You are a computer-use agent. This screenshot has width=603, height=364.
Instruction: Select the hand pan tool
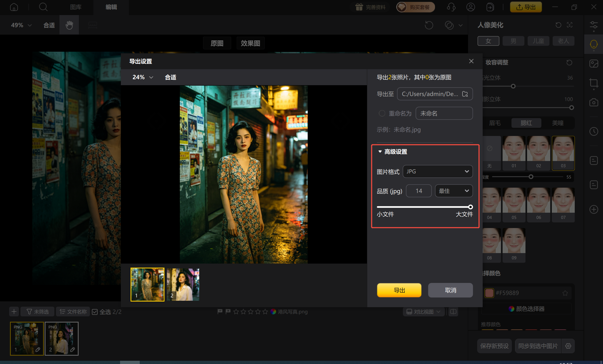coord(69,25)
